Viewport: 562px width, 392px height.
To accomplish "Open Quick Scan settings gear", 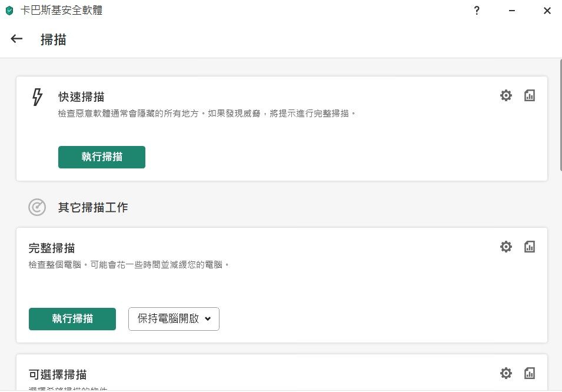I will click(x=506, y=95).
